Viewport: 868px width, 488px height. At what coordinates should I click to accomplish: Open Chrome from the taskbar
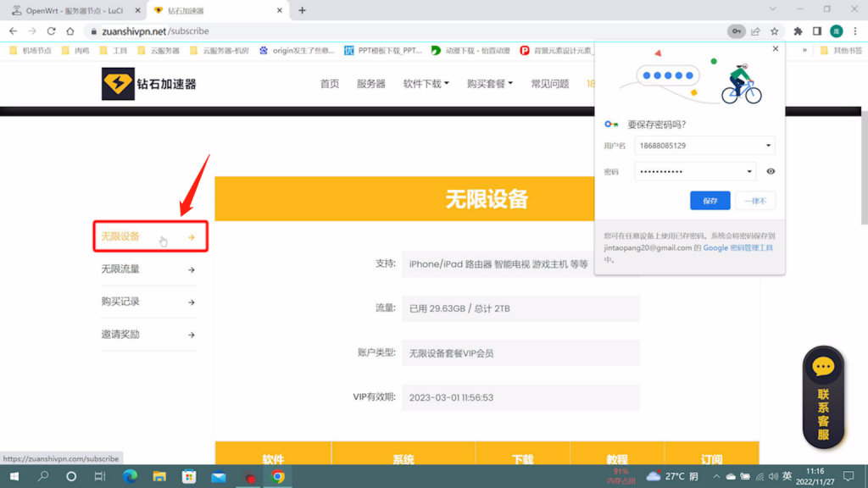[278, 476]
